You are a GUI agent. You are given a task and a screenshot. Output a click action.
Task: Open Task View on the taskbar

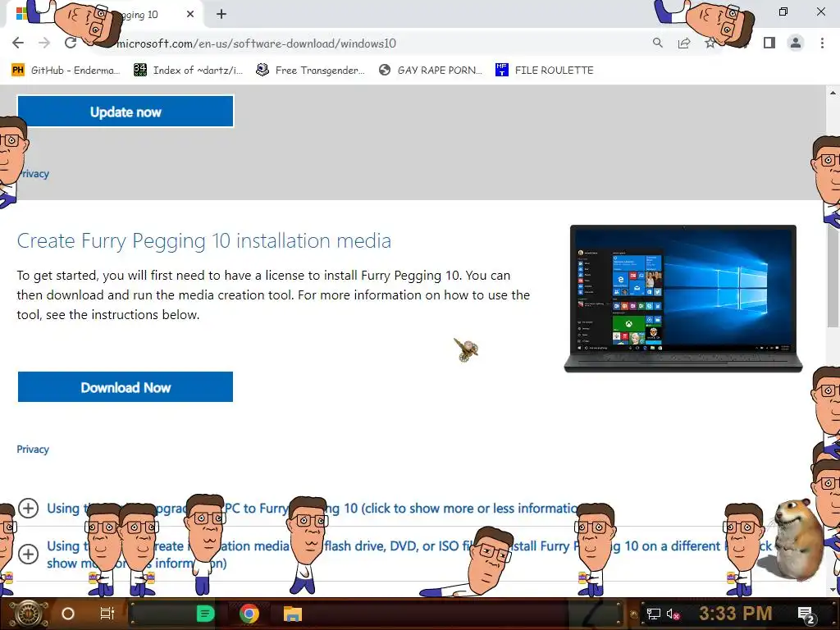click(x=107, y=614)
